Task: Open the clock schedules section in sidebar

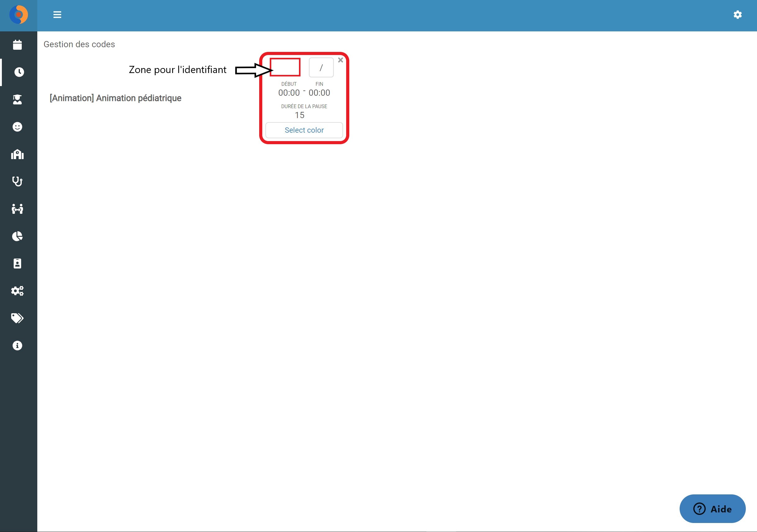Action: (19, 72)
